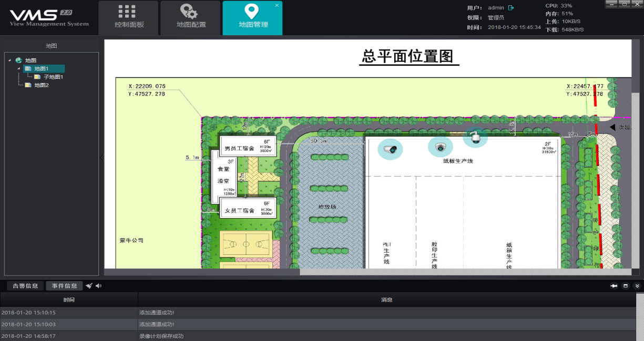Viewport: 644px width, 341px height.
Task: Select 地图1 in the map tree
Action: click(x=44, y=69)
